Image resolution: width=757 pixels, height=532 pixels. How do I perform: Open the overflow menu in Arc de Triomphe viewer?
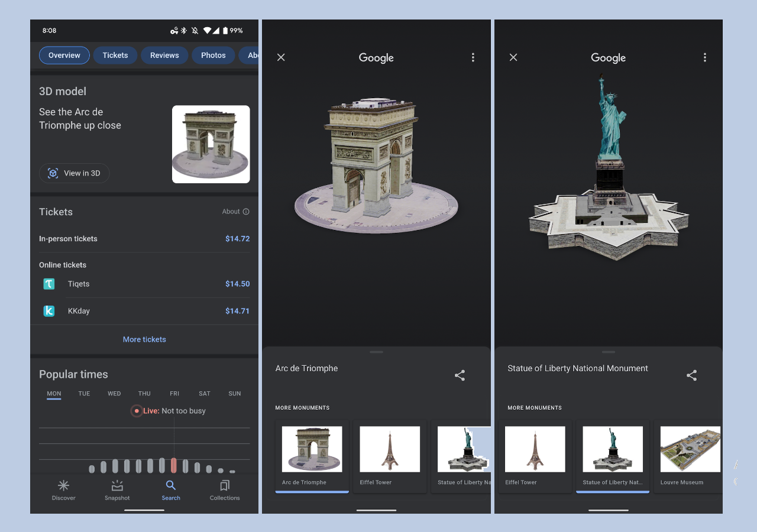tap(473, 57)
